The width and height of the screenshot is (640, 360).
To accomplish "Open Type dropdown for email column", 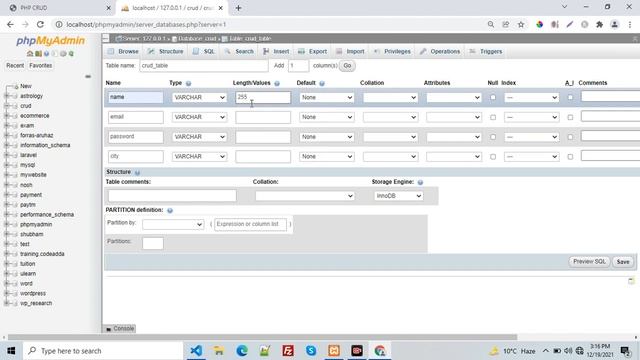I will click(x=199, y=117).
